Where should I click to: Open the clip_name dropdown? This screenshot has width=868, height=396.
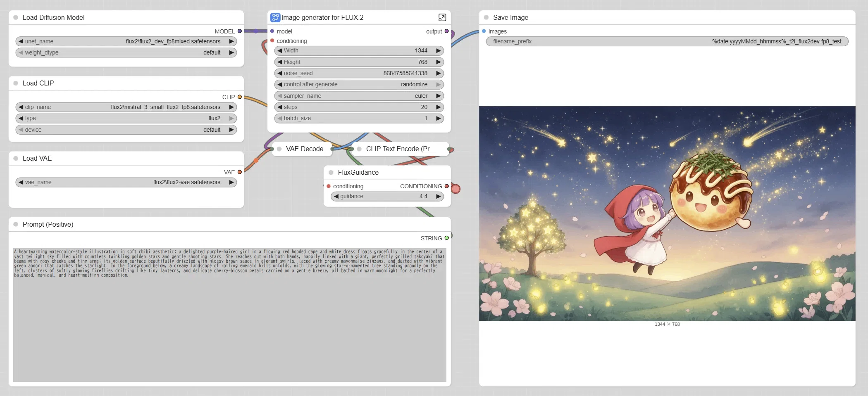coord(126,107)
